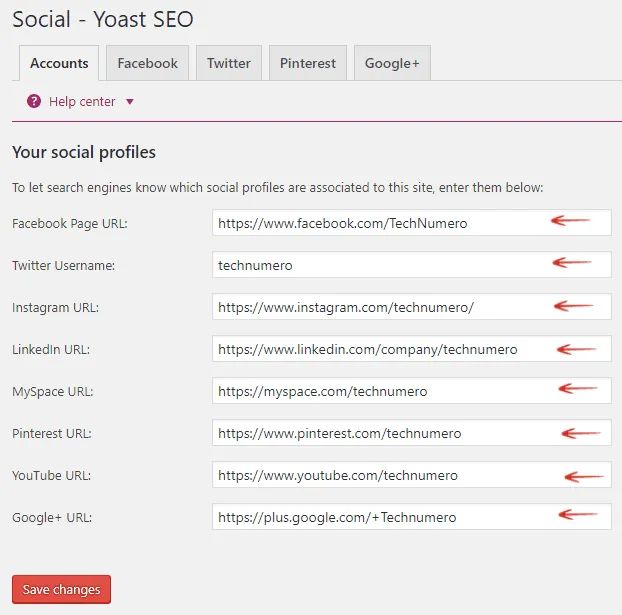Viewport: 622px width, 615px height.
Task: Switch to the Facebook tab
Action: [x=147, y=63]
